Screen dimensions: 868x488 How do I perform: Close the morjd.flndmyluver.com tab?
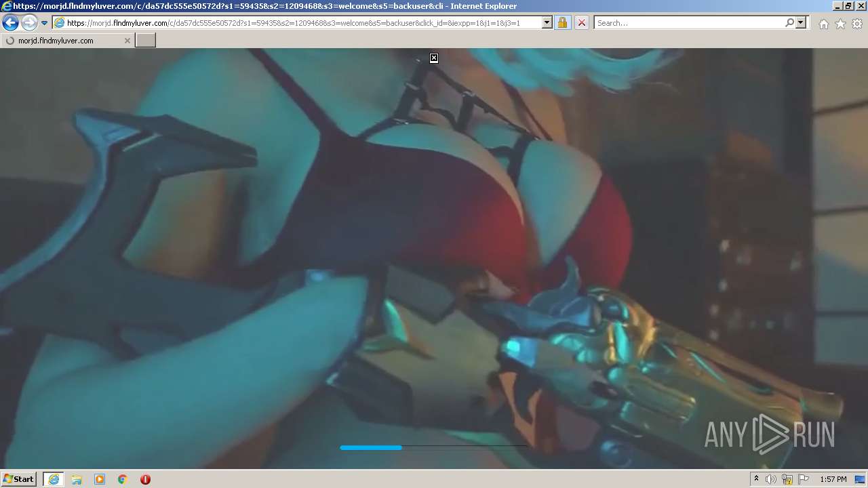pos(127,41)
